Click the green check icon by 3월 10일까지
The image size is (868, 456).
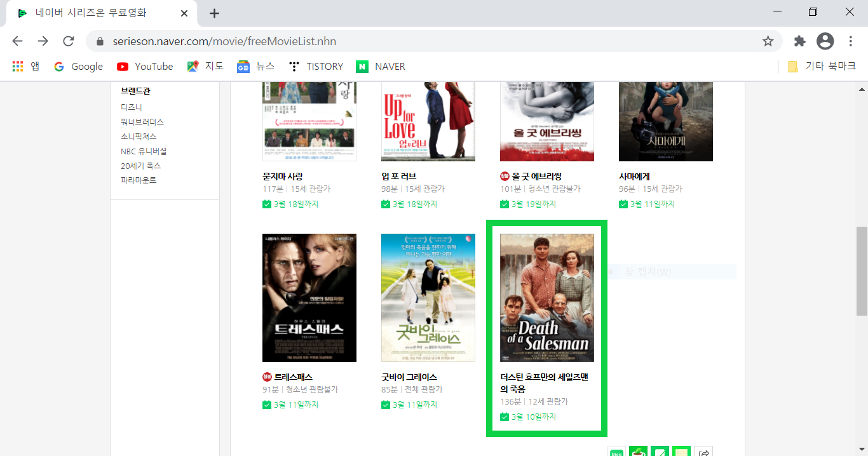click(505, 417)
